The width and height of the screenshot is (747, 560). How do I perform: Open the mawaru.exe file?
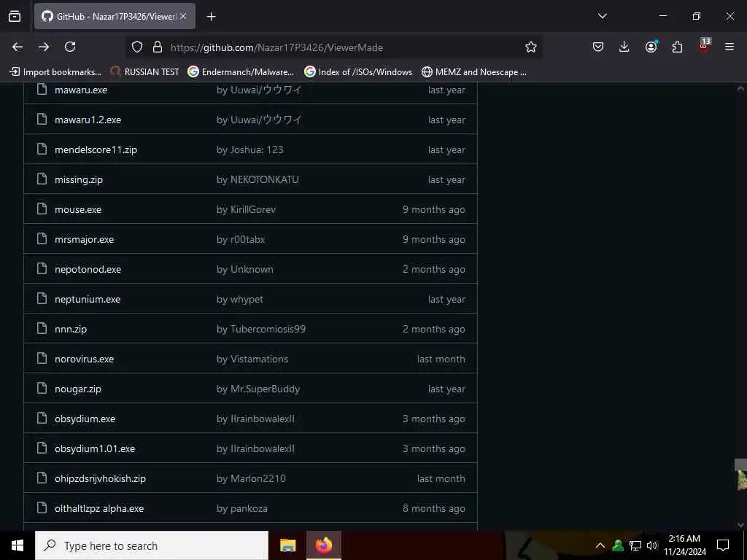(81, 90)
